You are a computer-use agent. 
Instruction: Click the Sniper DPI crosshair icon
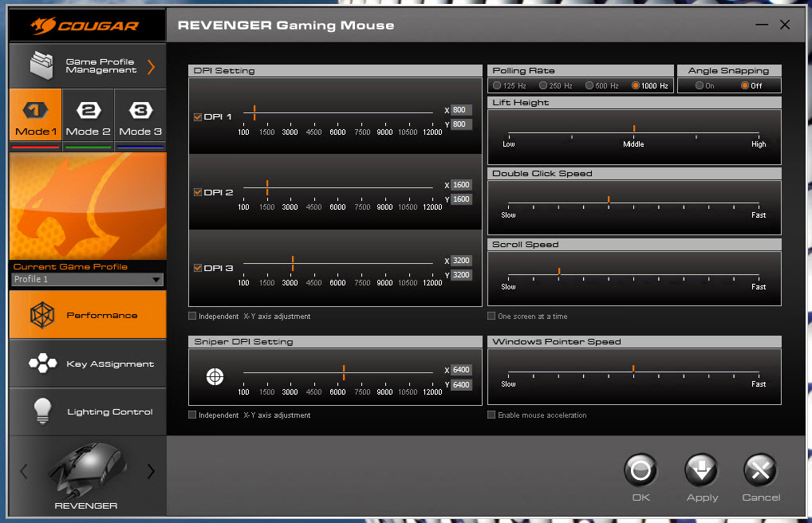point(215,376)
